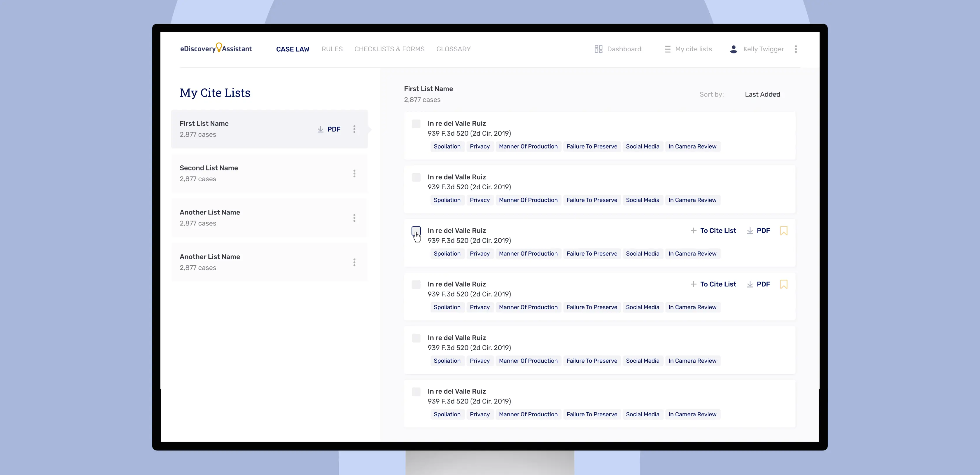Open Sort by Last Added dropdown

(762, 95)
